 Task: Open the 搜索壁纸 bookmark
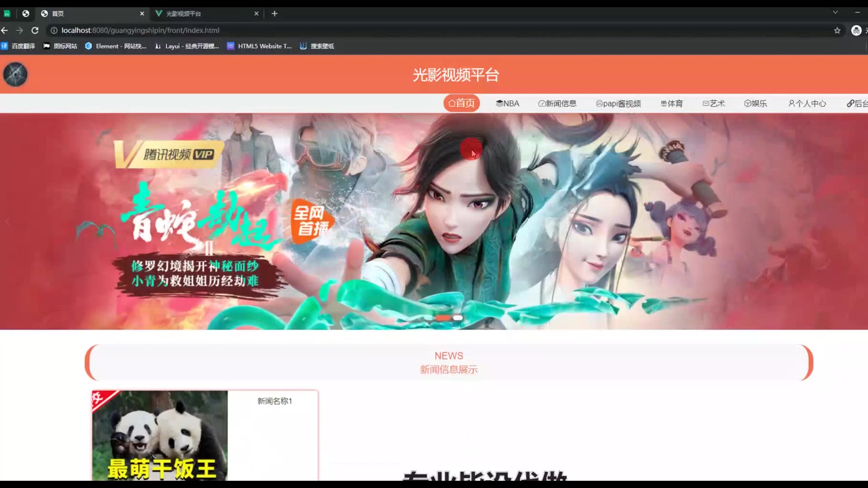(317, 46)
